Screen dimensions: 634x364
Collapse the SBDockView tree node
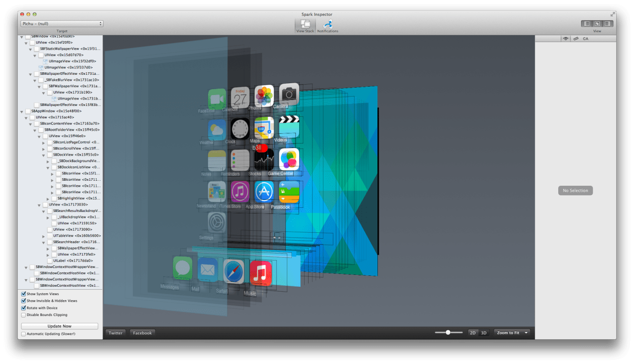tap(44, 155)
